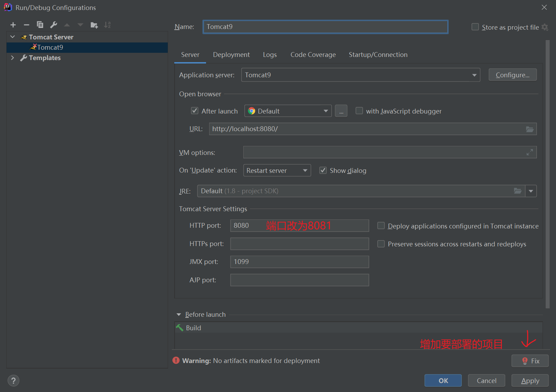Click the browse folder icon in URL field

(529, 129)
